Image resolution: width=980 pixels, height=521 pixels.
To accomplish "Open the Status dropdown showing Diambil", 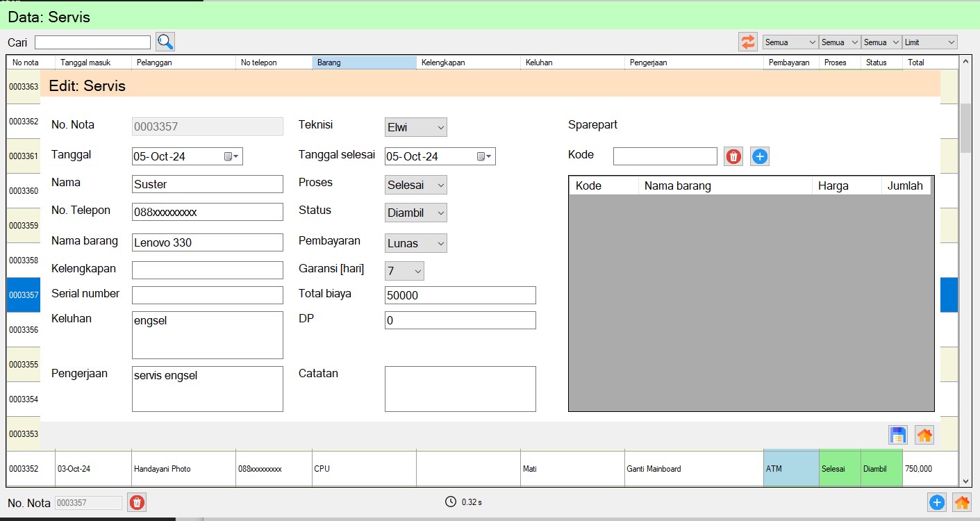I will 416,213.
